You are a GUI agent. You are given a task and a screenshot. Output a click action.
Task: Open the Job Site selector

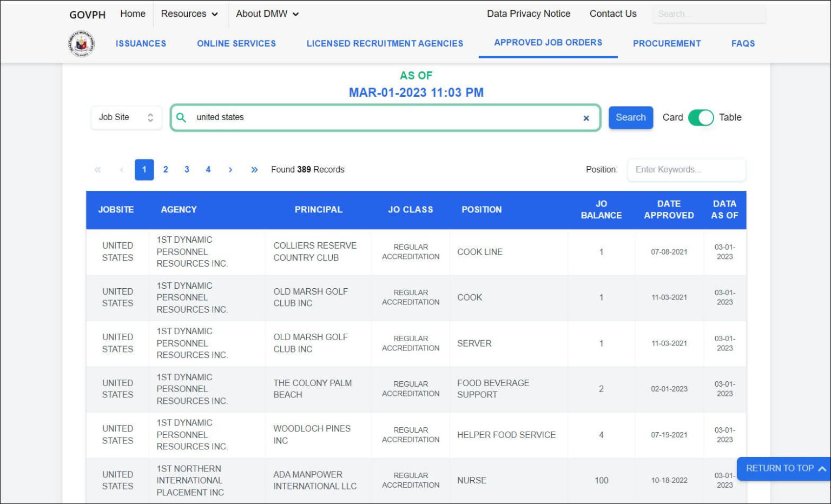click(126, 117)
